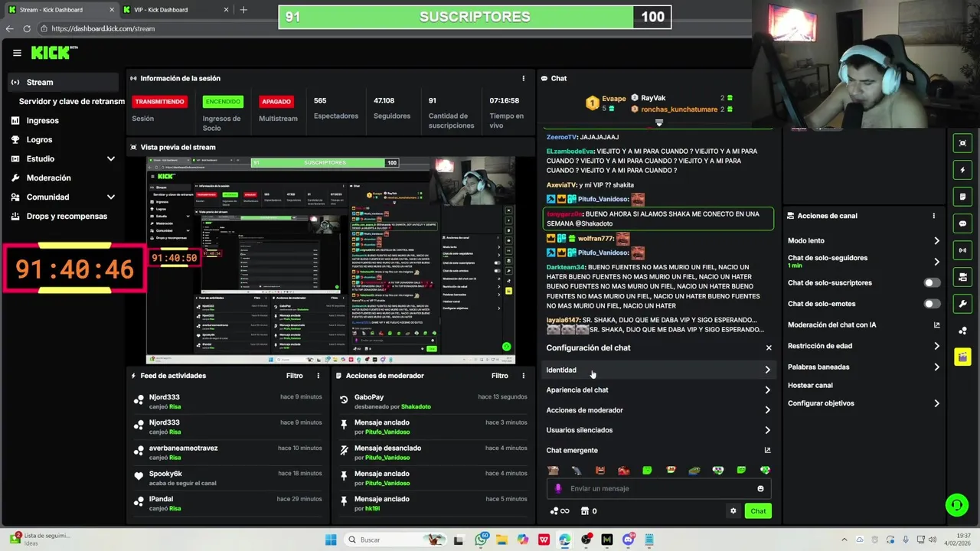Open the emoji picker in message box

pyautogui.click(x=760, y=488)
